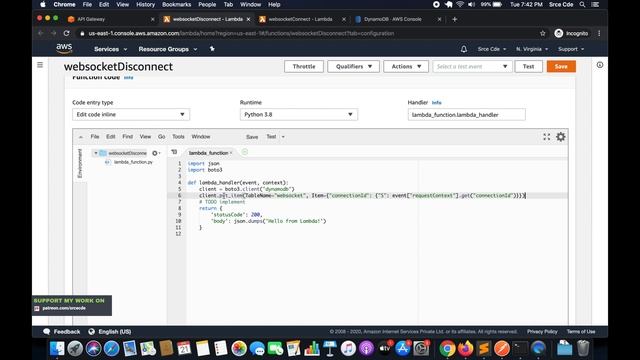
Task: Bookmark this page with the star icon
Action: click(x=542, y=33)
